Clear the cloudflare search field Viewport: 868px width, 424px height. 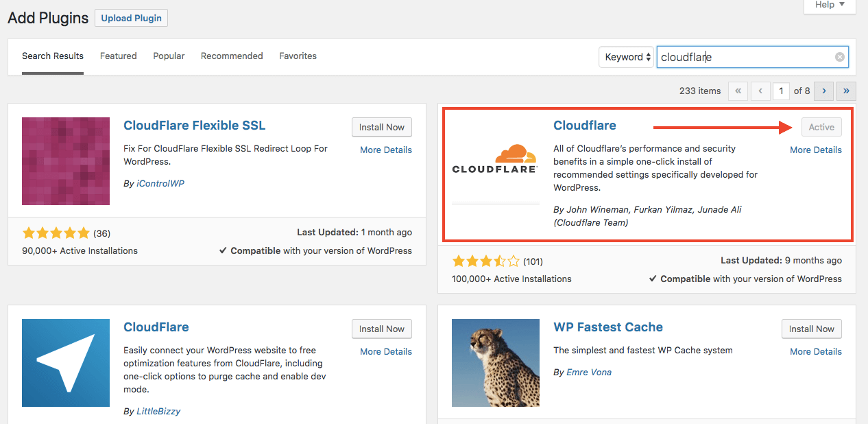point(839,57)
